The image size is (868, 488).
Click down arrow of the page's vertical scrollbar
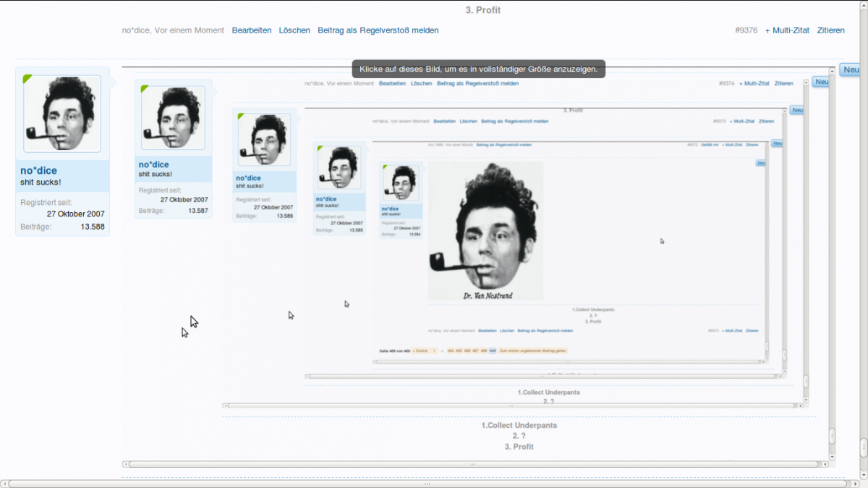863,474
